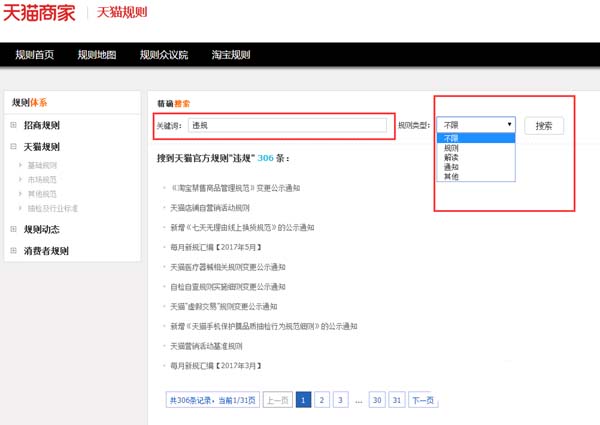Image resolution: width=600 pixels, height=425 pixels.
Task: Click the 下一页 next page button
Action: tap(423, 400)
